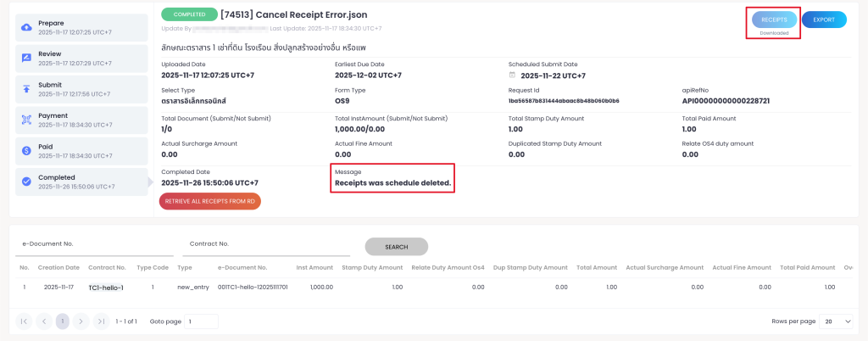
Task: Click Earliest Due Date value 2025-12-02
Action: click(x=368, y=75)
